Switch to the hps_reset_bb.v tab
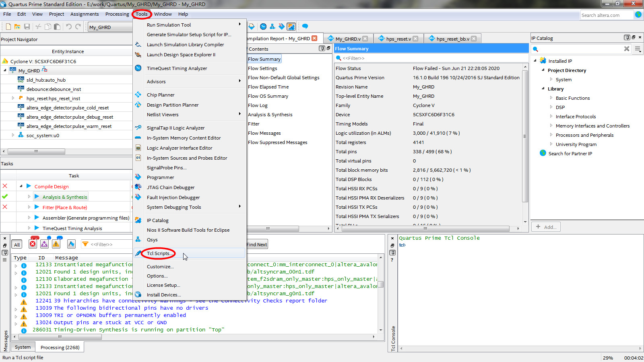 point(453,39)
